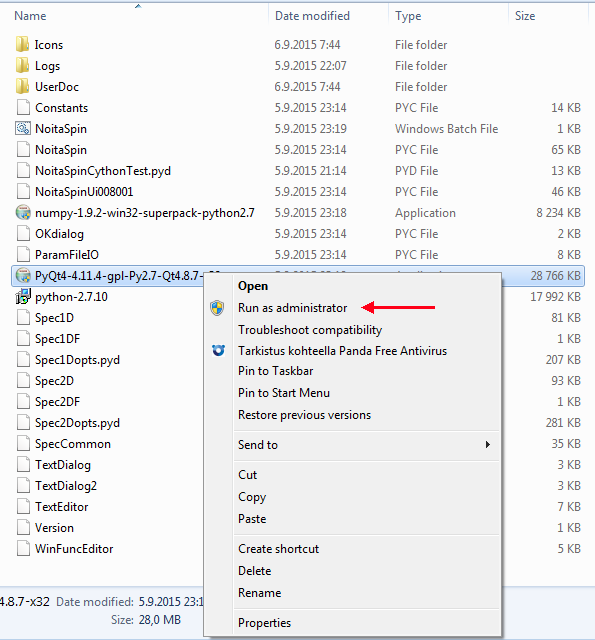The image size is (595, 640).
Task: Choose Run as administrator from context menu
Action: pyautogui.click(x=292, y=308)
